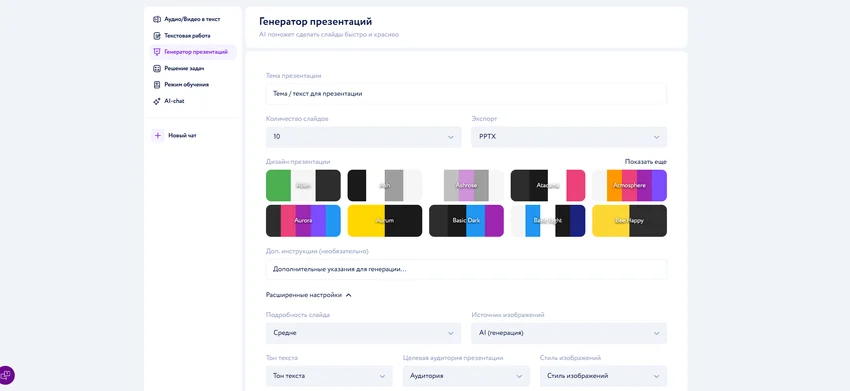
Task: Open the Количество слайдов dropdown showing 10
Action: pos(363,137)
